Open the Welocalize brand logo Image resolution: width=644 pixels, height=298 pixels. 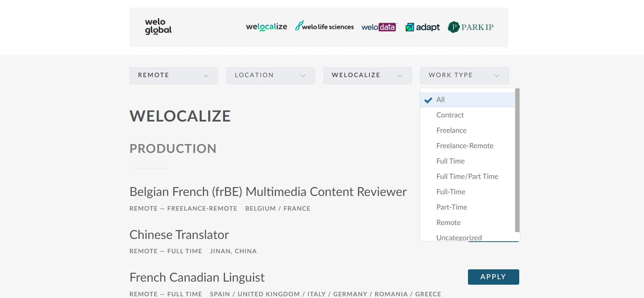click(267, 27)
